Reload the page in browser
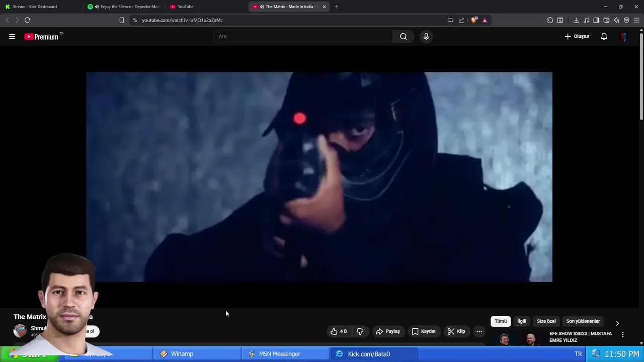 (x=27, y=20)
